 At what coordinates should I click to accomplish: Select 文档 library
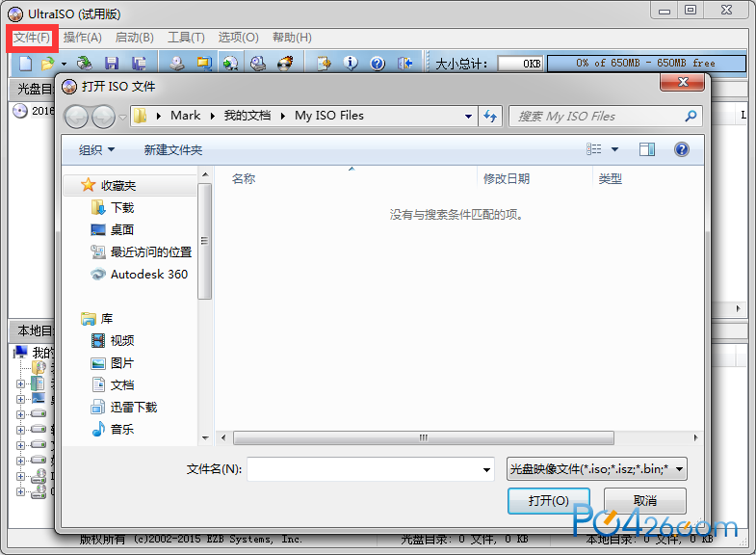pyautogui.click(x=122, y=385)
